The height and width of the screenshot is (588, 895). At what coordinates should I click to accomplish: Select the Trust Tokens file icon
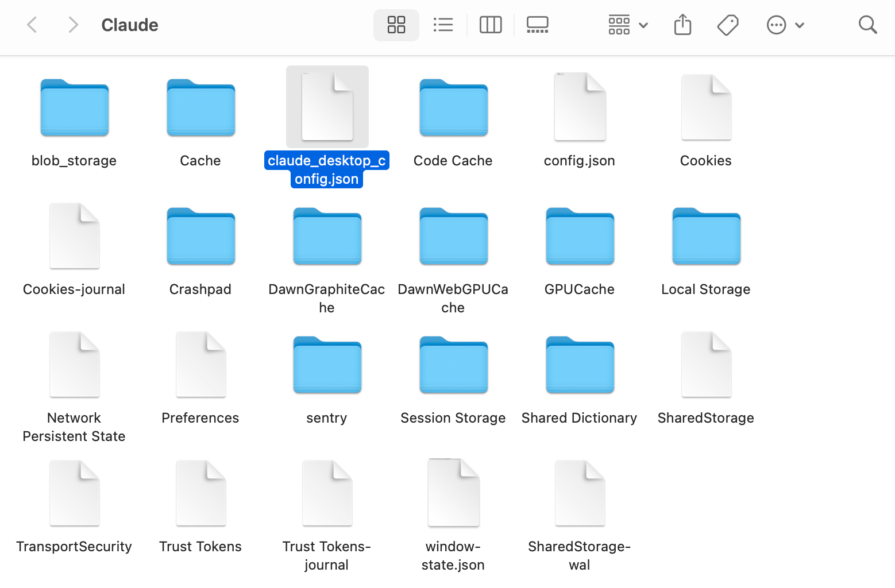click(x=201, y=493)
